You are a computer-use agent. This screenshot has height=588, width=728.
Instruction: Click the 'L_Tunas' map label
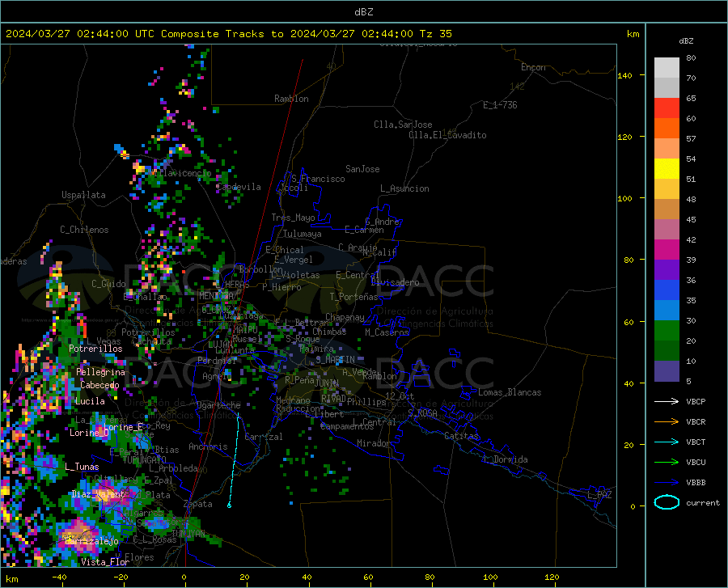[x=82, y=467]
